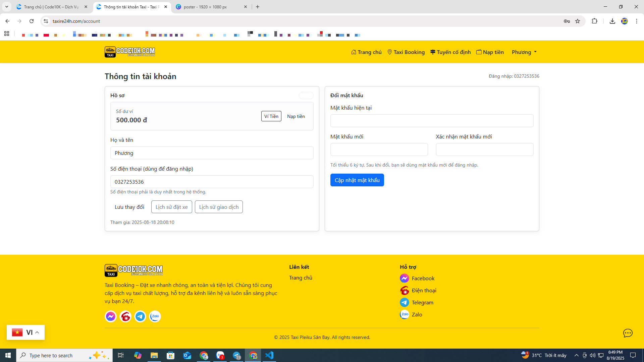Click the CODE10K taxi logo in footer
644x362 pixels.
[x=133, y=270]
